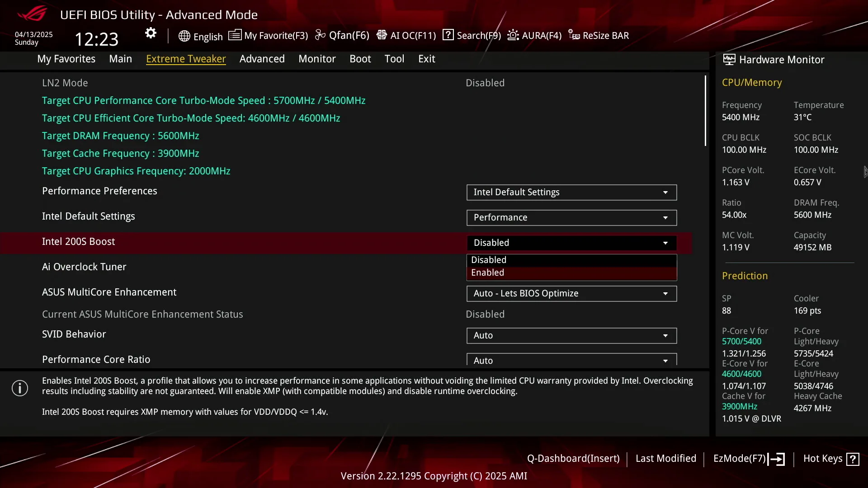Collapse Intel 200S Boost dropdown
Viewport: 868px width, 488px height.
571,243
